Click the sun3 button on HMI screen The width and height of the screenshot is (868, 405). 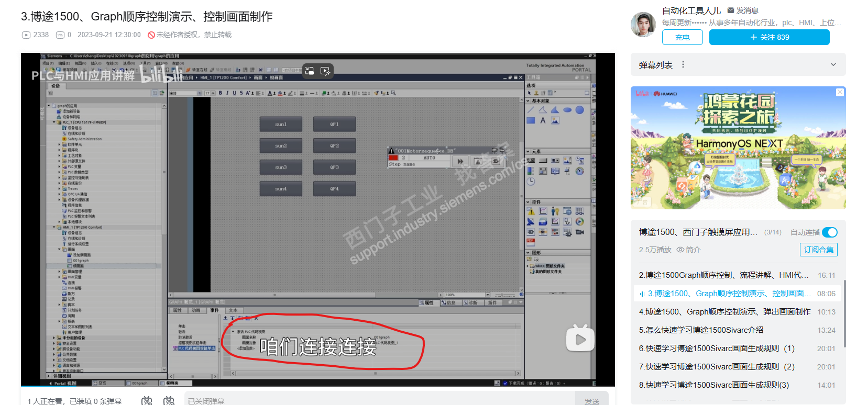[281, 167]
